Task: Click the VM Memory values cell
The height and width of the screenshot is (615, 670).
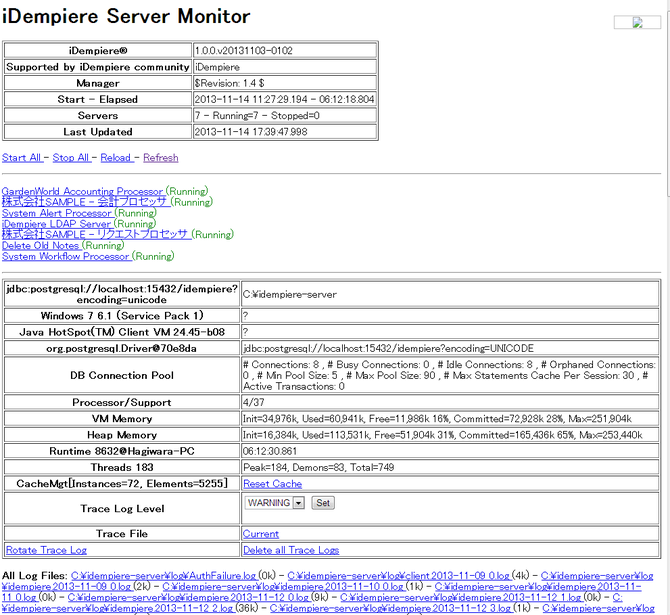Action: click(x=450, y=418)
